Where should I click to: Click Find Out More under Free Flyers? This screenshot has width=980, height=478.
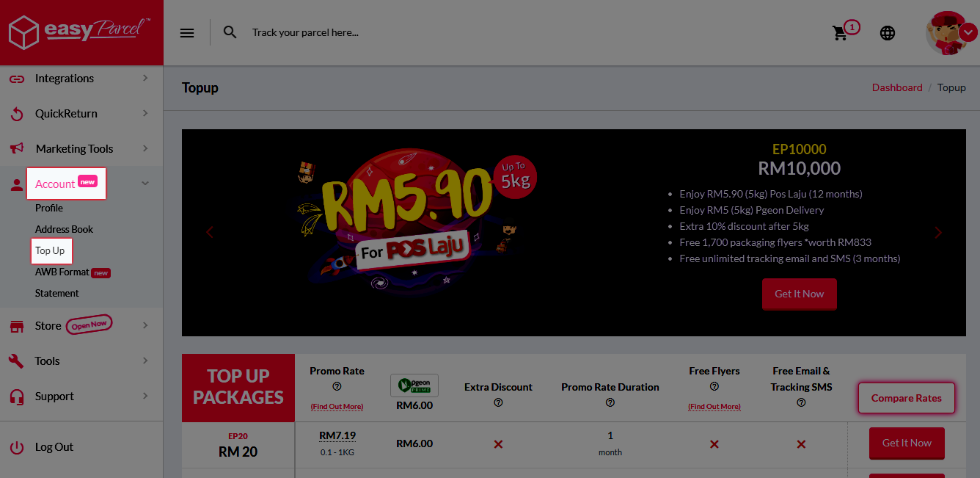tap(714, 406)
